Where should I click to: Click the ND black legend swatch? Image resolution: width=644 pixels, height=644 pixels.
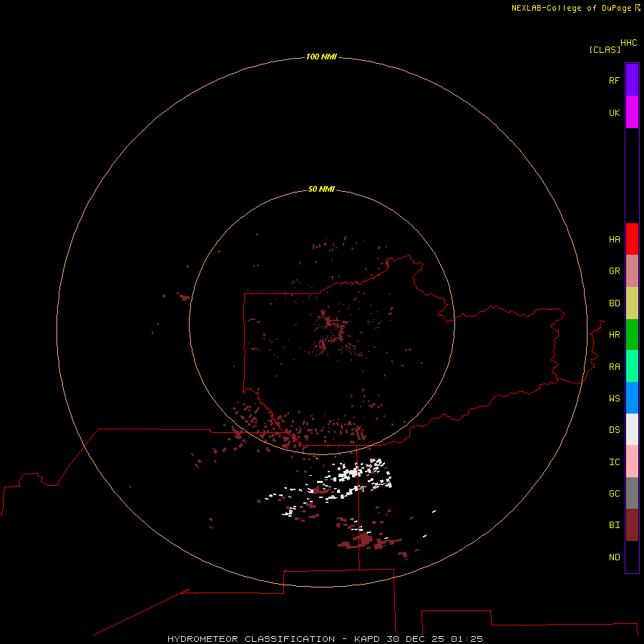(x=632, y=557)
